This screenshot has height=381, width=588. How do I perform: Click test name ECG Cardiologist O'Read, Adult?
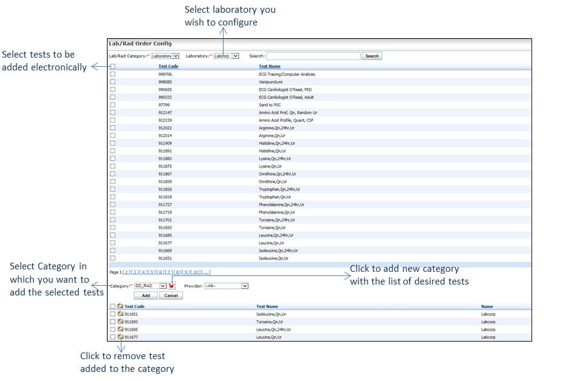[286, 97]
